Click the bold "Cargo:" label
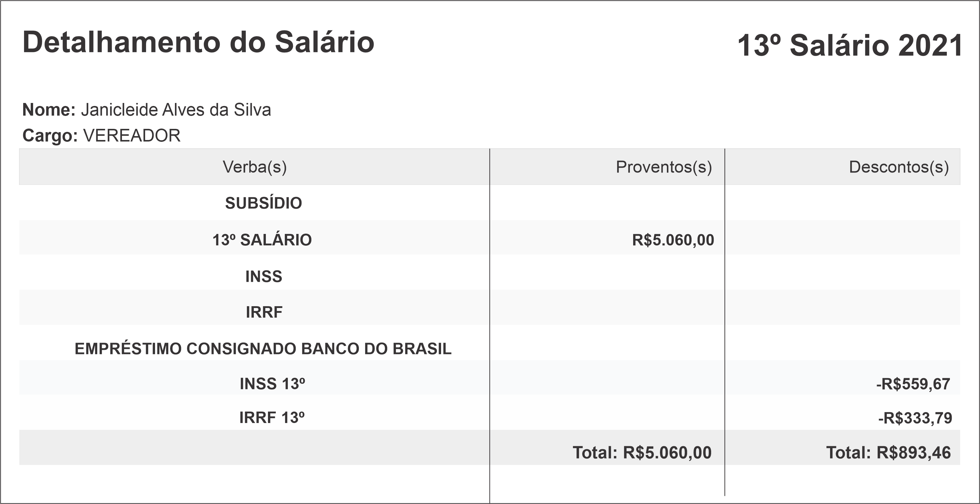 point(50,136)
